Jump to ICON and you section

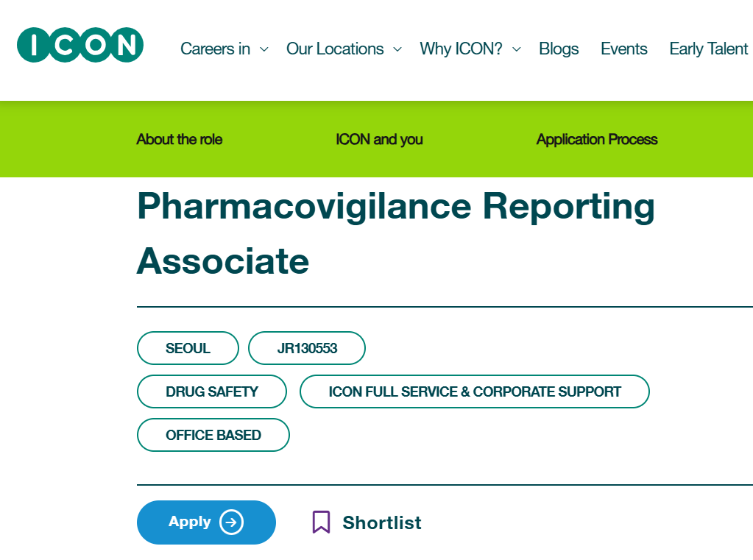point(379,139)
